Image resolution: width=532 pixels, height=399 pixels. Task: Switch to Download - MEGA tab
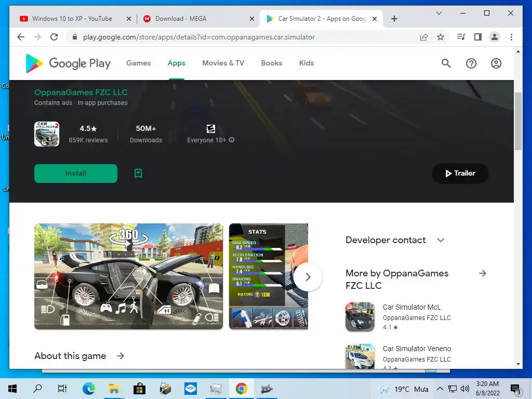(197, 19)
